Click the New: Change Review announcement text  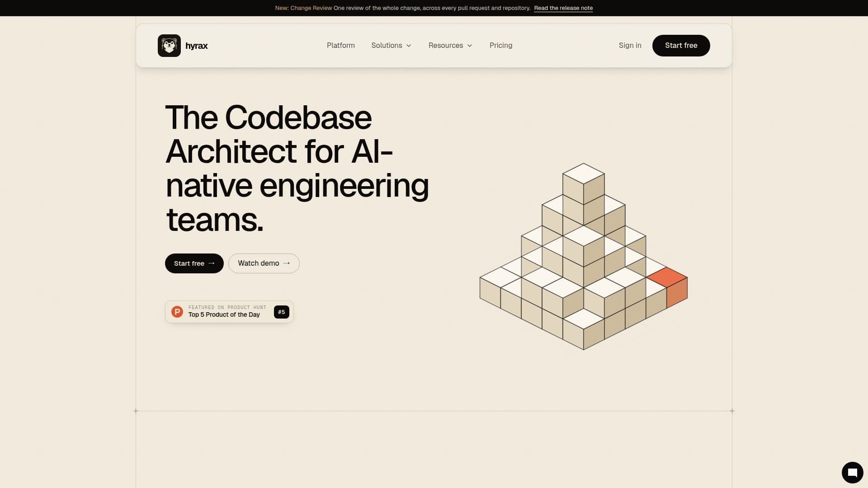click(303, 8)
